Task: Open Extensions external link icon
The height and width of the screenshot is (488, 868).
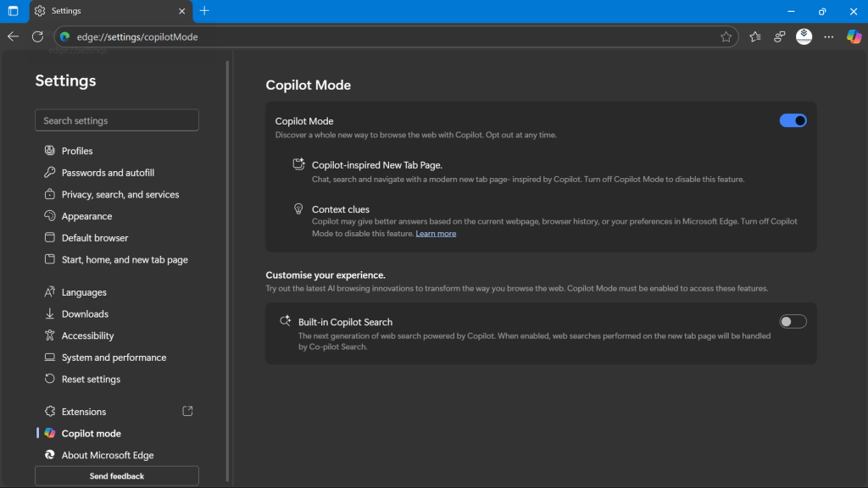Action: pos(187,411)
